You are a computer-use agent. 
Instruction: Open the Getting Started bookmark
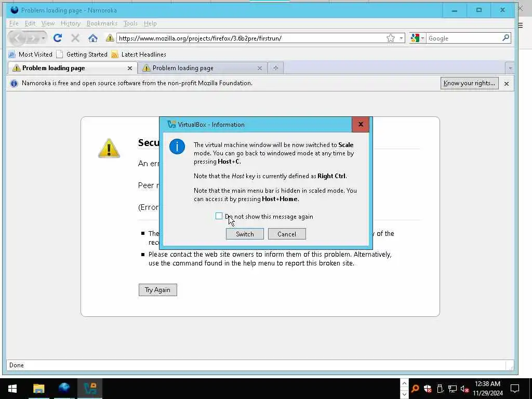(x=82, y=54)
